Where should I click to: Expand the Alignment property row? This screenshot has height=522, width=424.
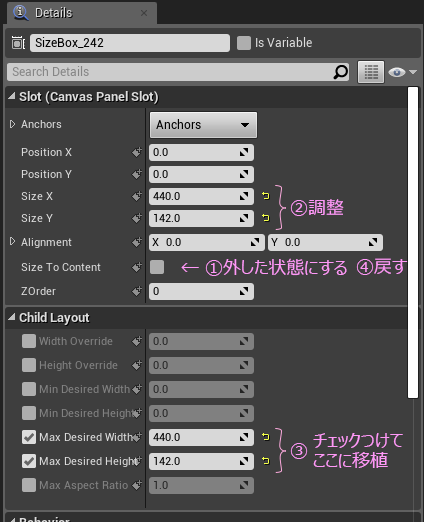[x=12, y=241]
